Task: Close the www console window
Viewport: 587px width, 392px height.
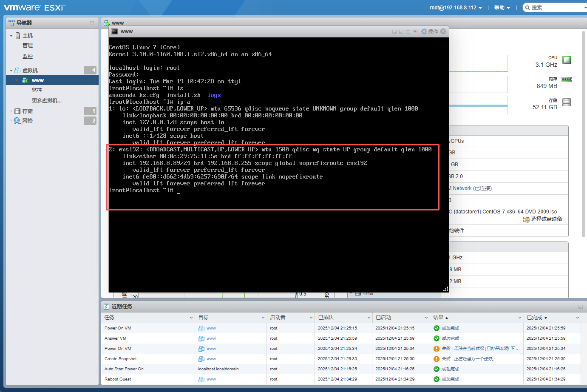Action: 443,31
